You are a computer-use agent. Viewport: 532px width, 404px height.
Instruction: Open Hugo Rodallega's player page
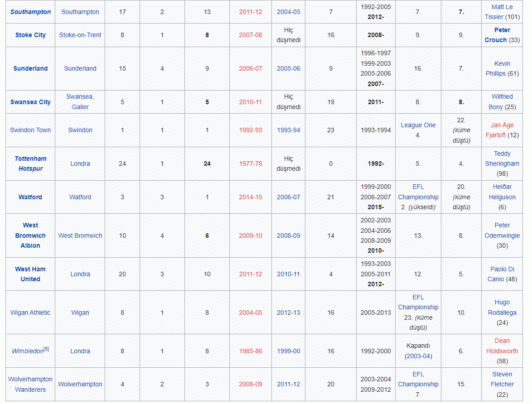click(x=502, y=308)
